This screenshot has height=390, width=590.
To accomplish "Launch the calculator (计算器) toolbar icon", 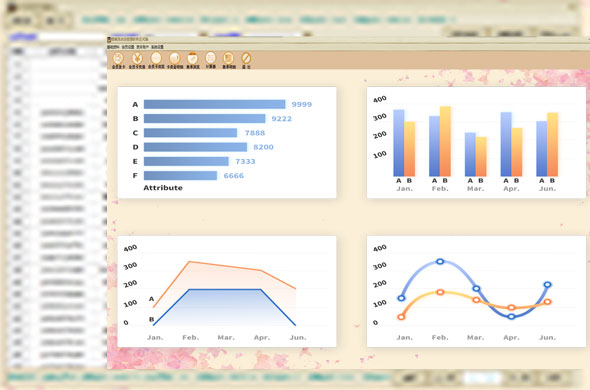I will coord(211,59).
